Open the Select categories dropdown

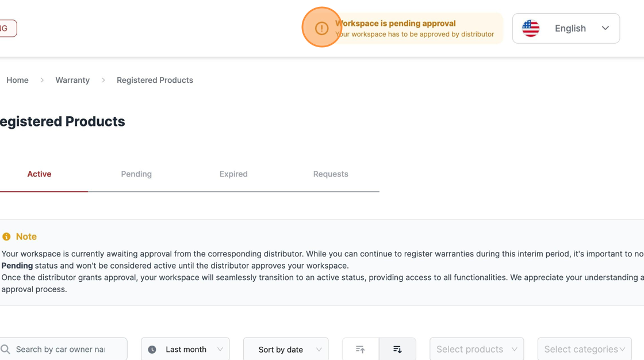coord(584,349)
